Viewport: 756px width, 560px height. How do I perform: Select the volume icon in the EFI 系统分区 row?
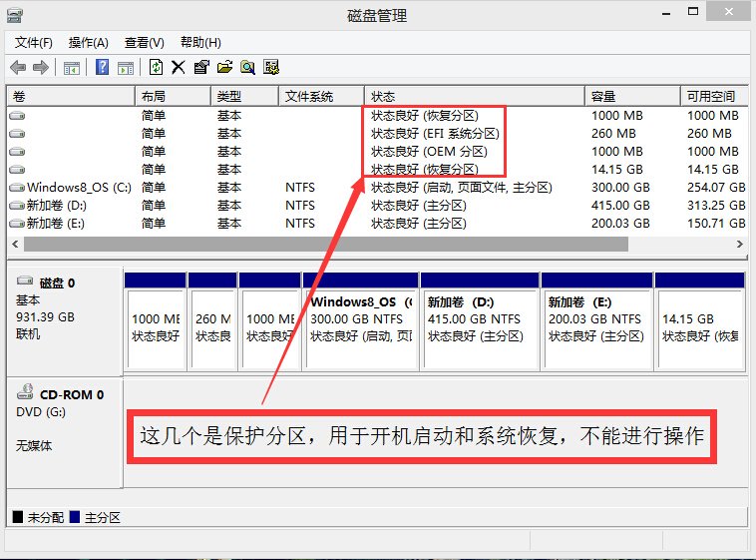(x=17, y=133)
